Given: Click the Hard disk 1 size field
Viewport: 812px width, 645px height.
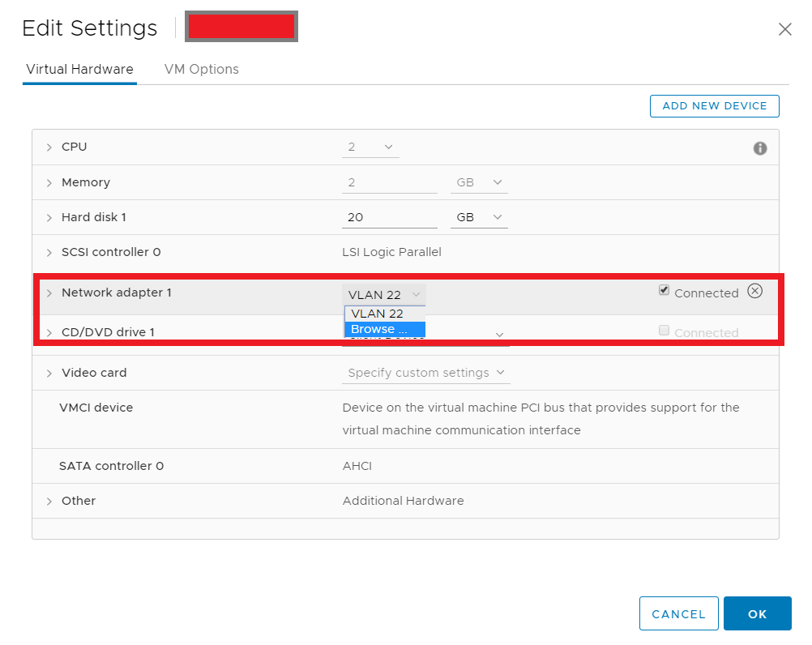Looking at the screenshot, I should pos(389,217).
